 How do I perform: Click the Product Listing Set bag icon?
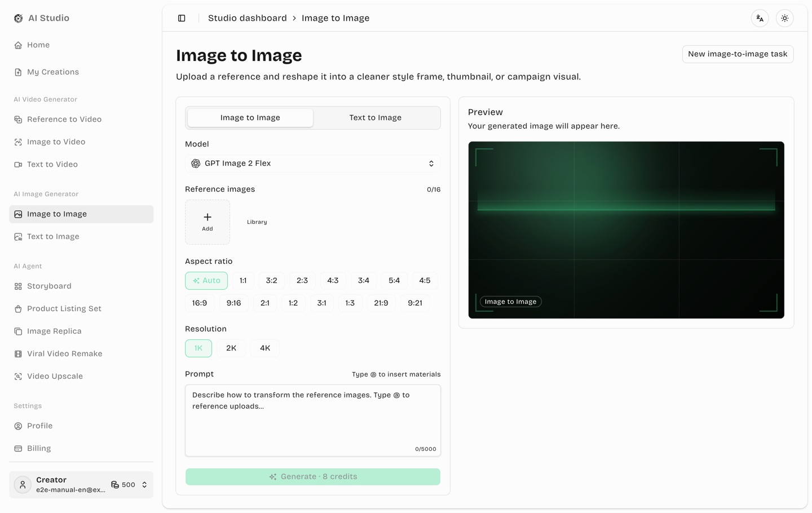click(18, 309)
